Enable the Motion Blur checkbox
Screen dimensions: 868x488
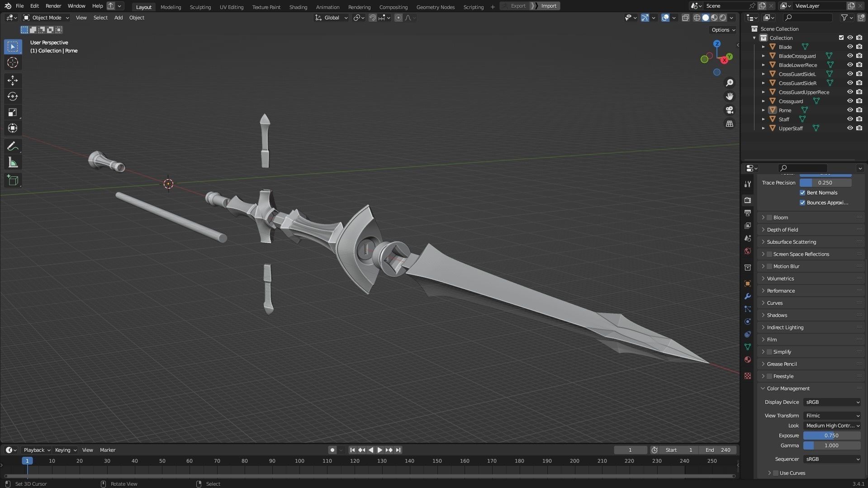[769, 266]
